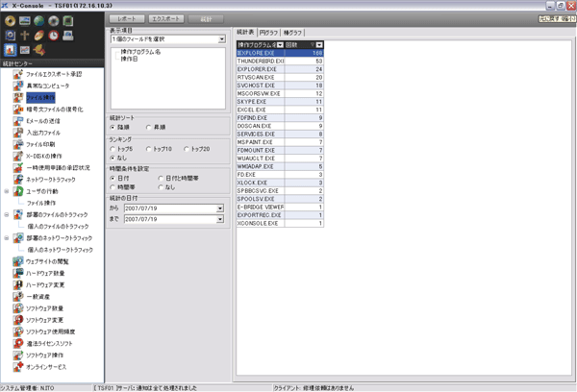Click the icon beside ネットワークトラフィック
This screenshot has width=577, height=392.
(18, 180)
